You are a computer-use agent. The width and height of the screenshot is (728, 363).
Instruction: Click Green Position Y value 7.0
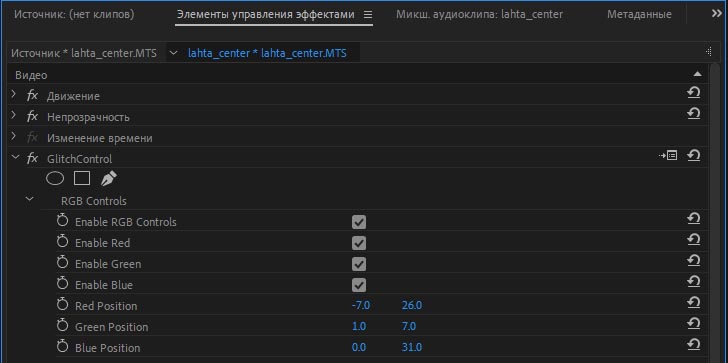tap(409, 326)
